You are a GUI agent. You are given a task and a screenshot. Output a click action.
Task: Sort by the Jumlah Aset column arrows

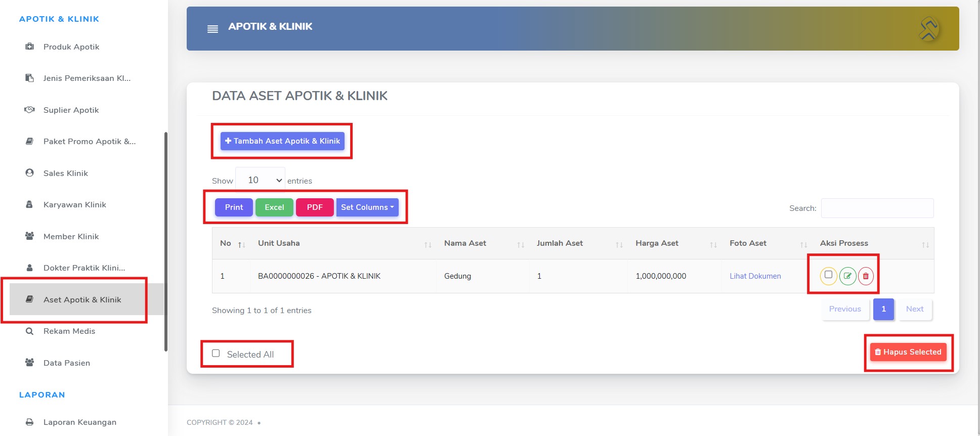click(619, 245)
